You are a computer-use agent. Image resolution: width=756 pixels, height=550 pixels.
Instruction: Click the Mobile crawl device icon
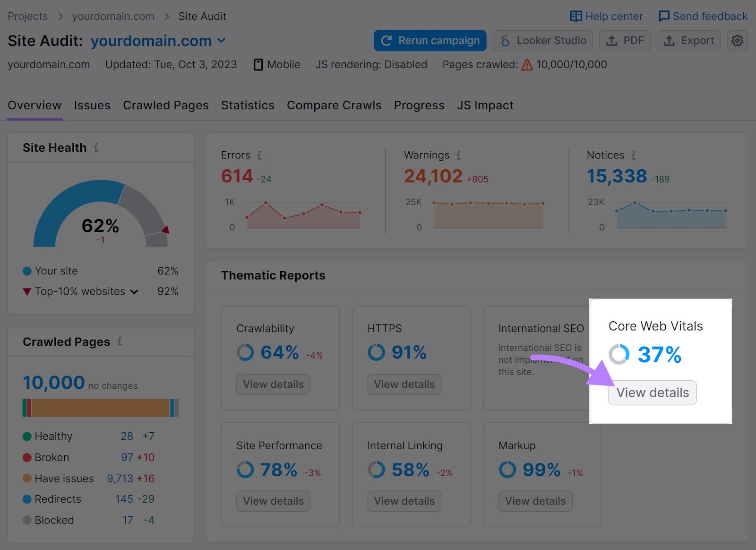(x=258, y=64)
